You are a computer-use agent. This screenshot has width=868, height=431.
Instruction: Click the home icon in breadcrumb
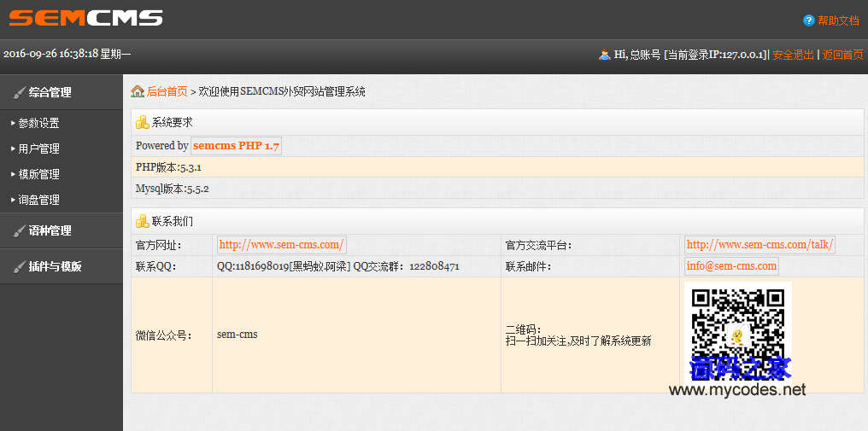138,91
